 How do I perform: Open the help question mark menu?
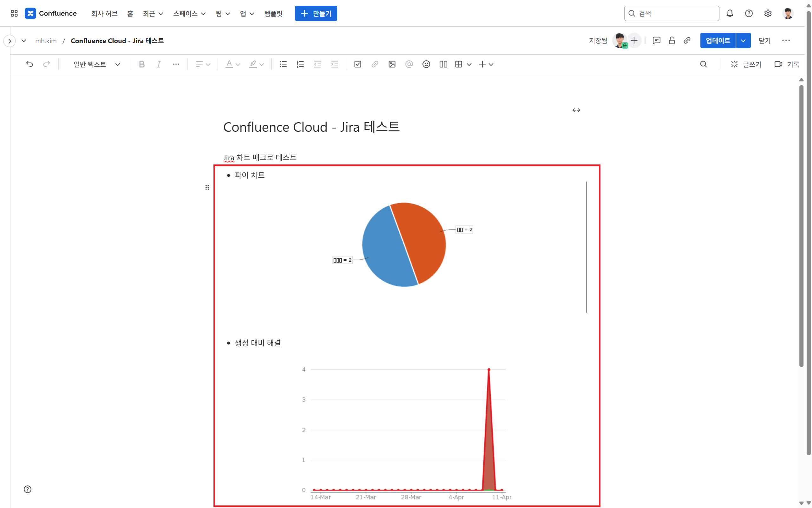[749, 13]
